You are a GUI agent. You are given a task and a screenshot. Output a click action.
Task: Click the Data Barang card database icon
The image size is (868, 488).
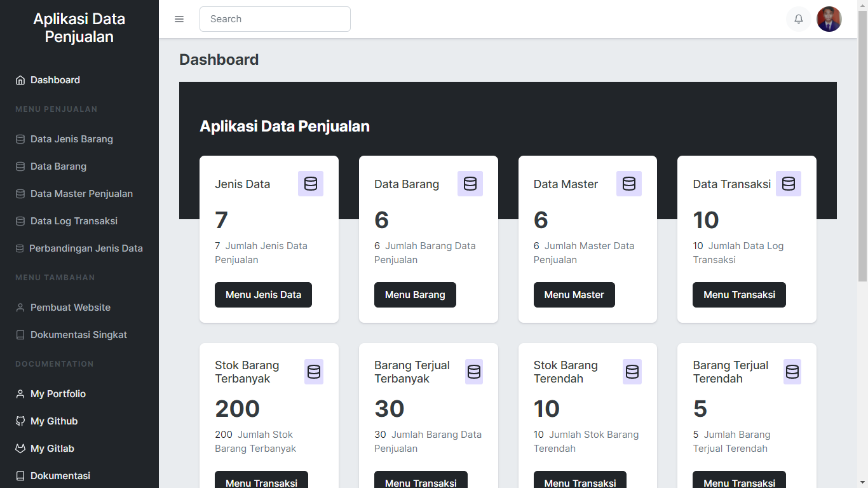point(470,184)
